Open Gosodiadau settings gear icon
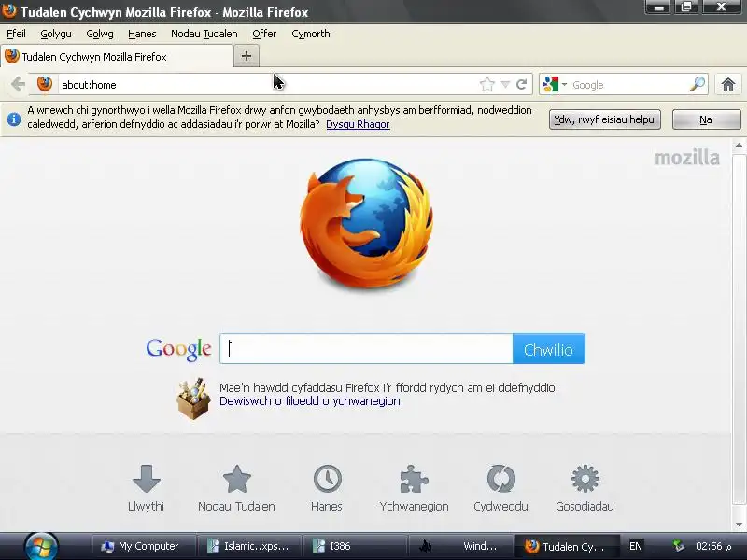The height and width of the screenshot is (560, 747). (x=585, y=479)
